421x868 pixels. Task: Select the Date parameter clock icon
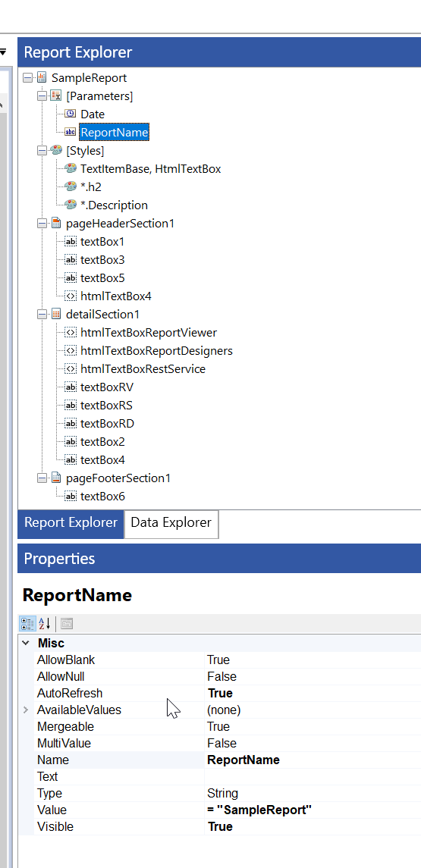[x=71, y=114]
